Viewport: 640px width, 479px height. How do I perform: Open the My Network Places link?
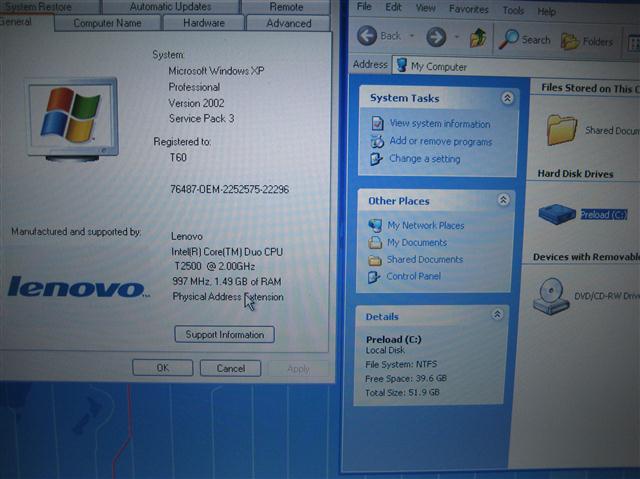(425, 225)
